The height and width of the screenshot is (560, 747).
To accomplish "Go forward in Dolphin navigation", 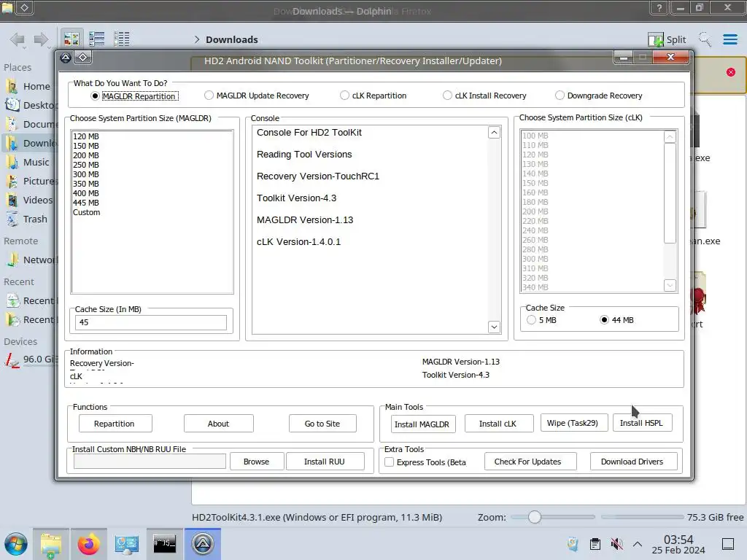I will click(42, 39).
